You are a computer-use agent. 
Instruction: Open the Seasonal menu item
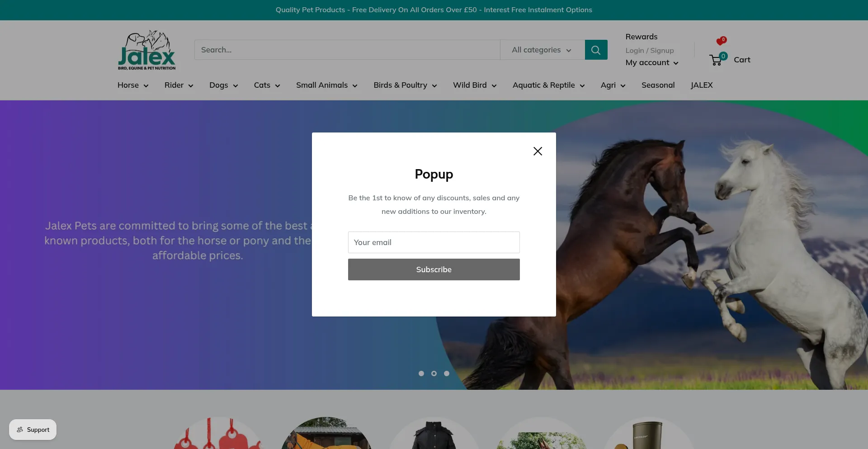tap(658, 85)
